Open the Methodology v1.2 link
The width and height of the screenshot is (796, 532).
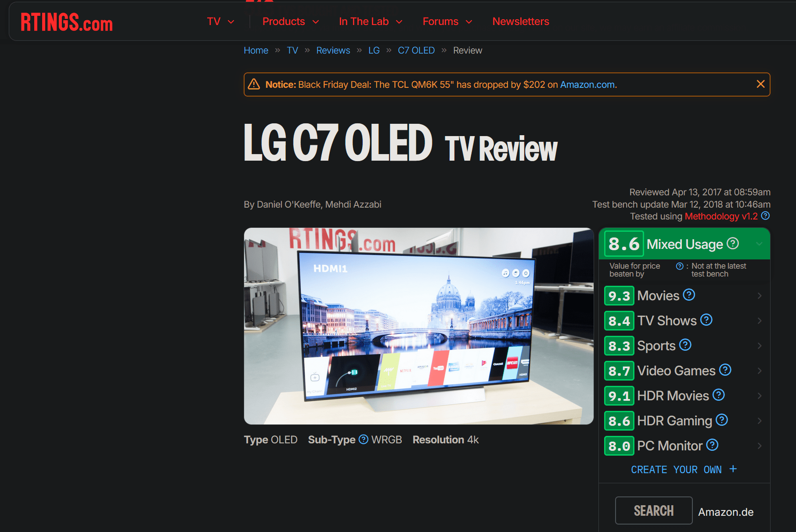coord(721,216)
